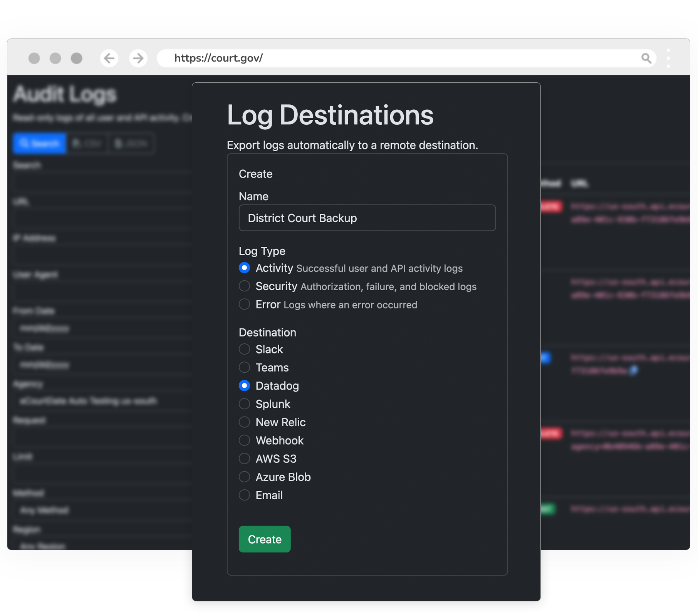The height and width of the screenshot is (616, 698).
Task: Choose Email as destination
Action: (244, 495)
